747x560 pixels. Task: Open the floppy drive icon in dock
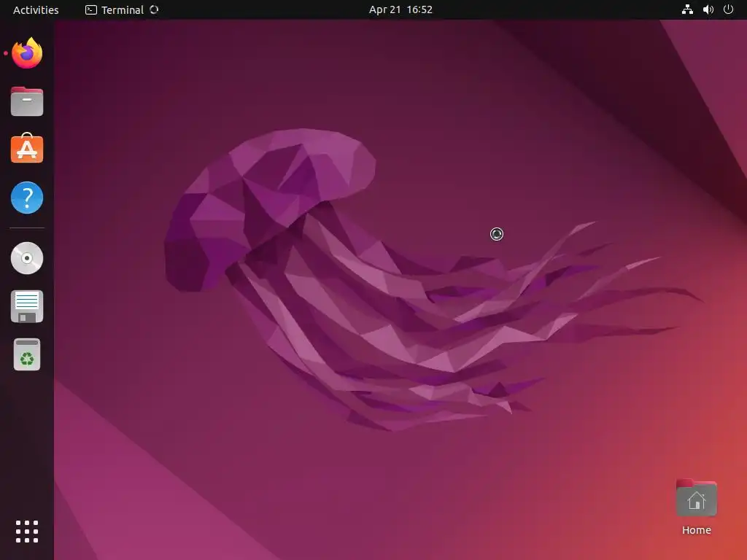[27, 307]
